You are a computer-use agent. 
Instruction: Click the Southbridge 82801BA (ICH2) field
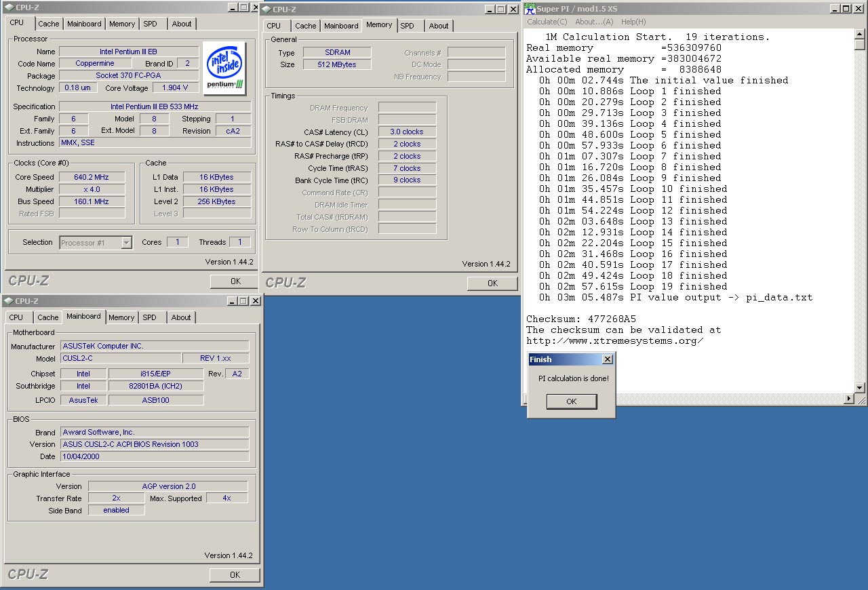[x=156, y=386]
